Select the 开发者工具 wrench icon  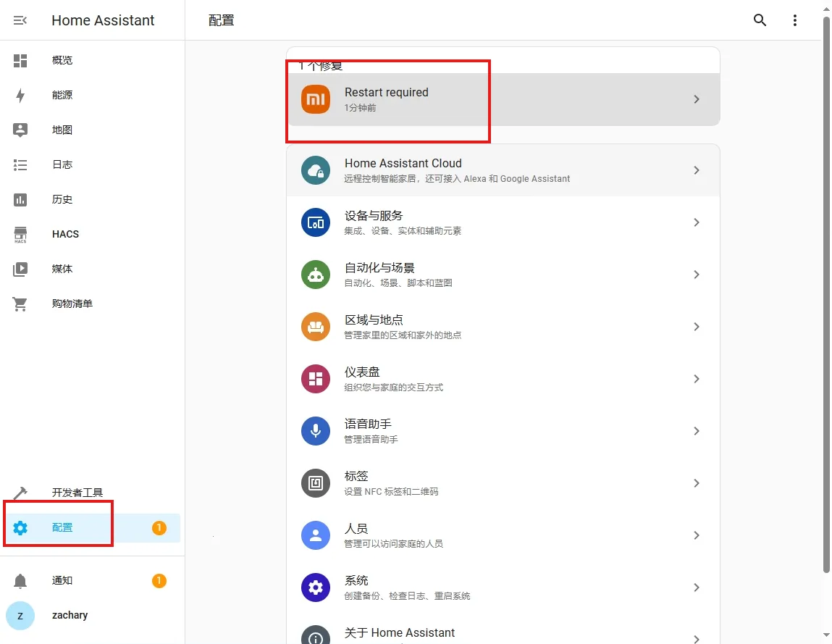click(x=20, y=490)
